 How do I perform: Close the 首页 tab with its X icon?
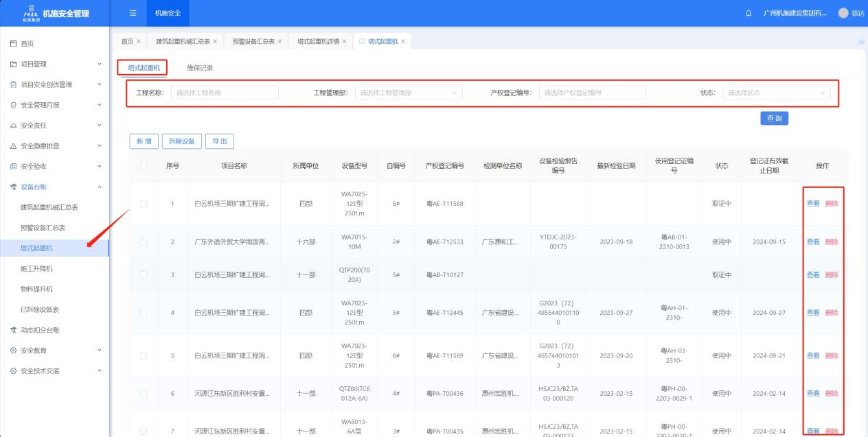coord(139,42)
